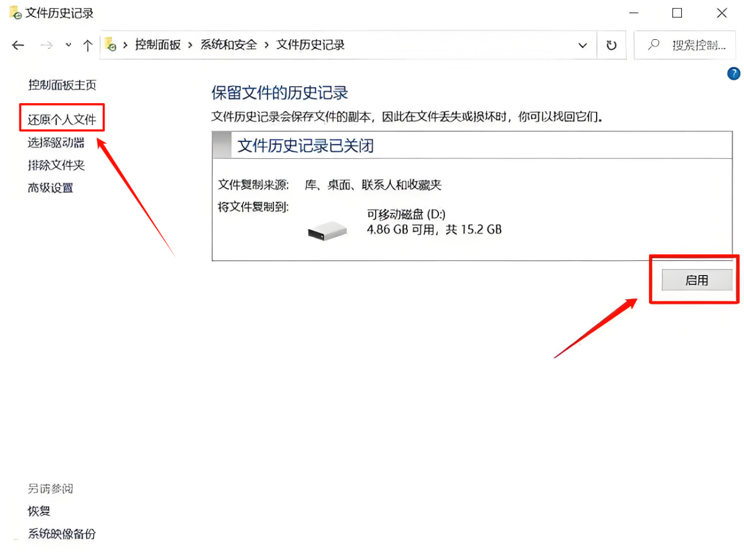Viewport: 744px width, 560px height.
Task: Click the 控制面板 breadcrumb item
Action: click(157, 45)
